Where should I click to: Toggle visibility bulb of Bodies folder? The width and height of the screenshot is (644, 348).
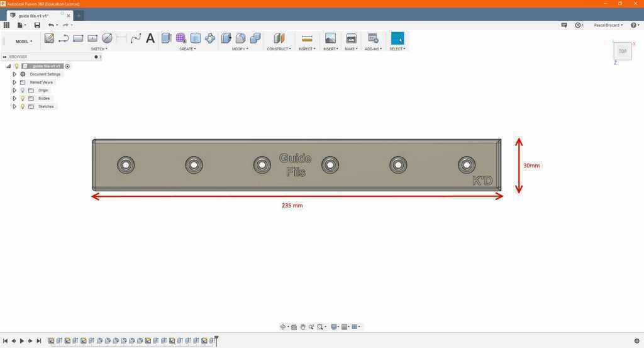(x=23, y=98)
